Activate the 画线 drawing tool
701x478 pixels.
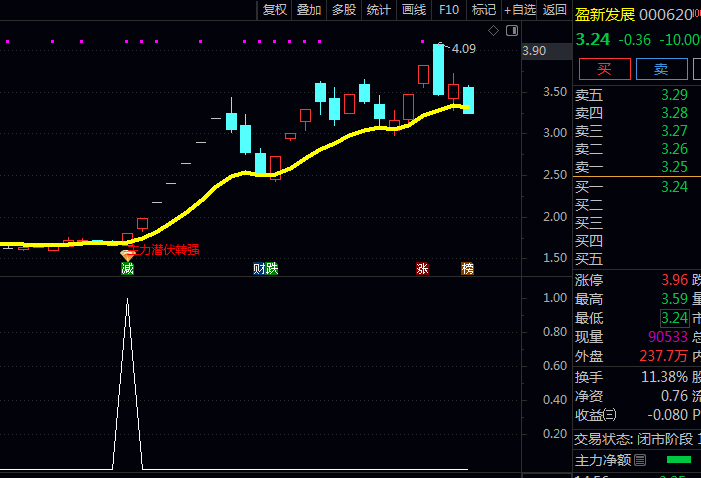(414, 9)
